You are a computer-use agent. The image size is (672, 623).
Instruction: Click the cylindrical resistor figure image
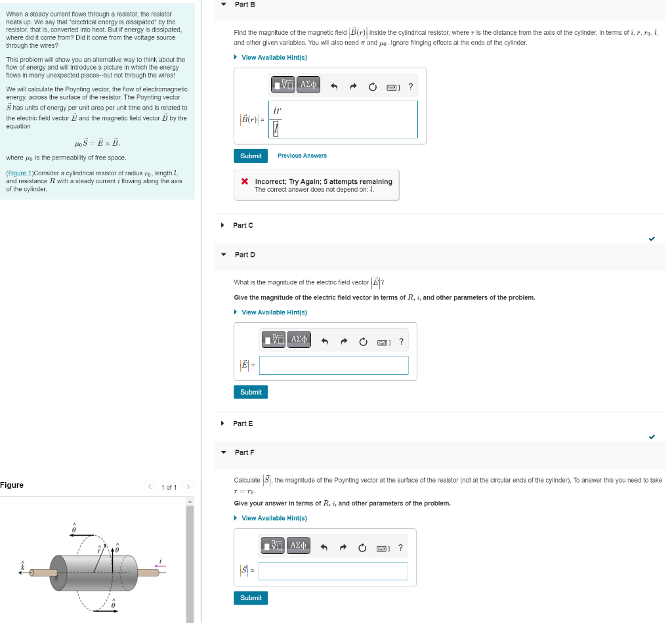[x=93, y=569]
